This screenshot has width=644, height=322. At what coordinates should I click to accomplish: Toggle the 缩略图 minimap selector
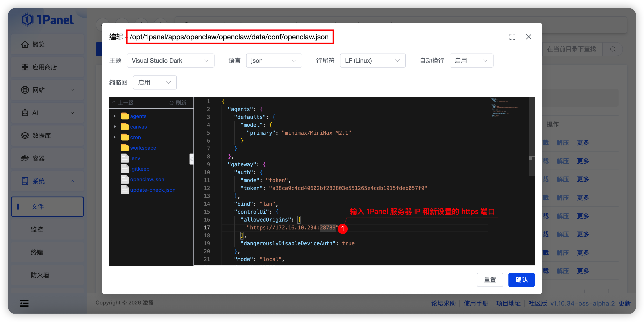154,82
